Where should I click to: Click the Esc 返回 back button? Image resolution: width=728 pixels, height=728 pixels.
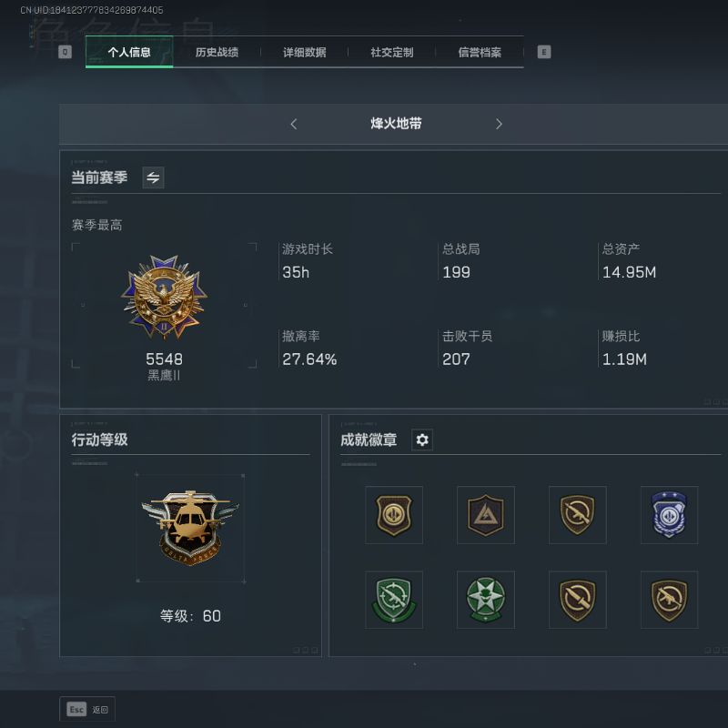[87, 710]
